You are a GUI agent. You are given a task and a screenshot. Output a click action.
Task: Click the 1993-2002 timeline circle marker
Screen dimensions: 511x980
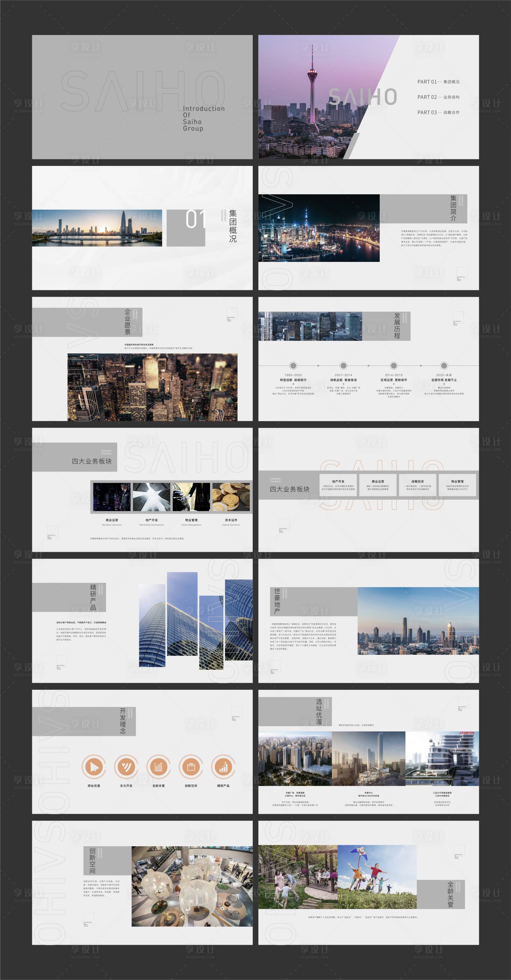click(x=293, y=366)
